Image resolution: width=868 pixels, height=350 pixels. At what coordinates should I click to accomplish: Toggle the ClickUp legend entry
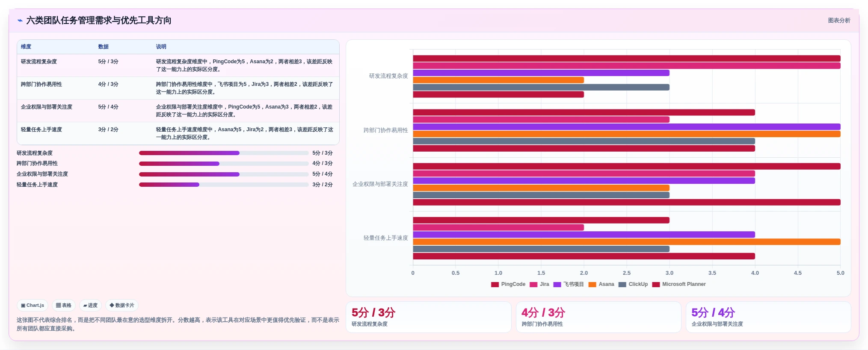click(633, 285)
